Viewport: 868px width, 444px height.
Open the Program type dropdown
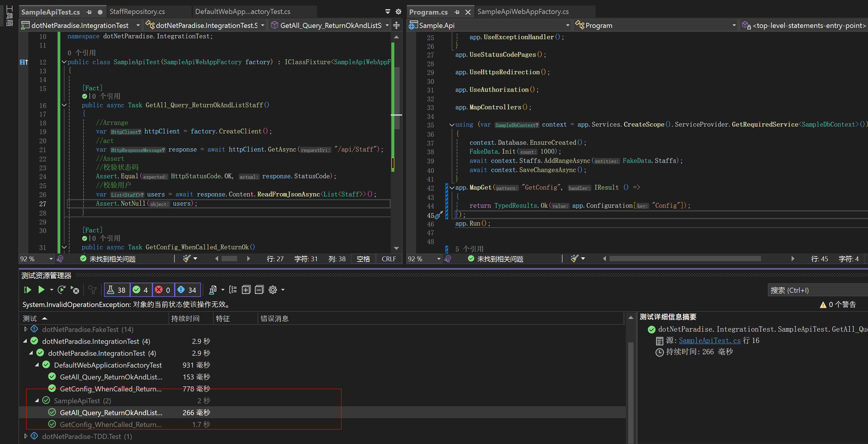(x=734, y=25)
